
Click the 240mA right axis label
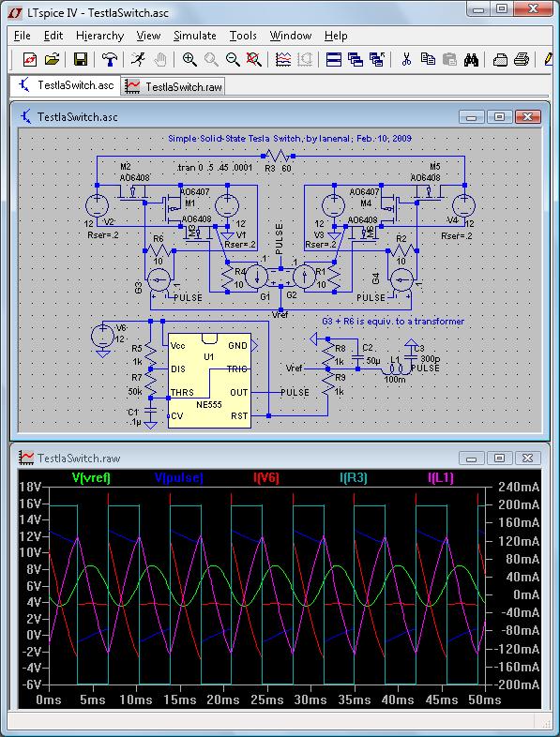(519, 487)
